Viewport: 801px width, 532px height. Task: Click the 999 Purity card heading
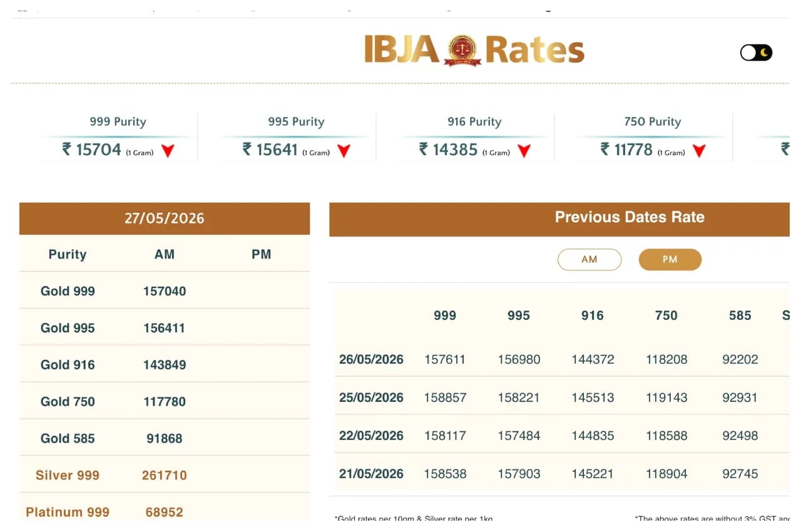coord(118,122)
